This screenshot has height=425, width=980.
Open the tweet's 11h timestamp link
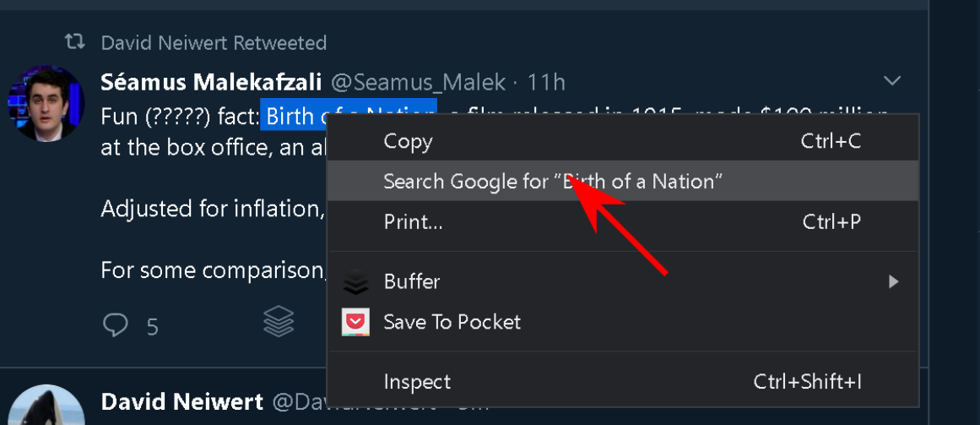(546, 82)
